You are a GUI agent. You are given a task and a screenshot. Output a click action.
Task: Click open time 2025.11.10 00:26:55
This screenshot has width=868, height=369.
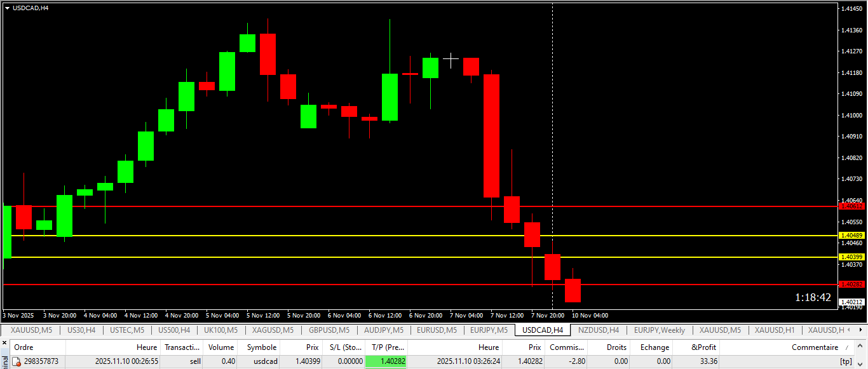(x=126, y=361)
